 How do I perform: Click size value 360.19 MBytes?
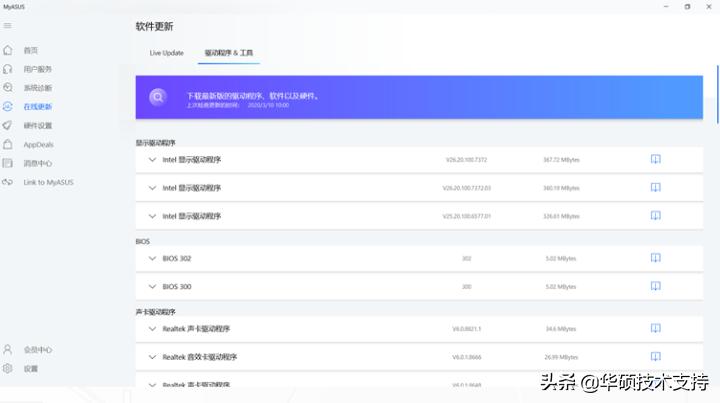(x=561, y=188)
